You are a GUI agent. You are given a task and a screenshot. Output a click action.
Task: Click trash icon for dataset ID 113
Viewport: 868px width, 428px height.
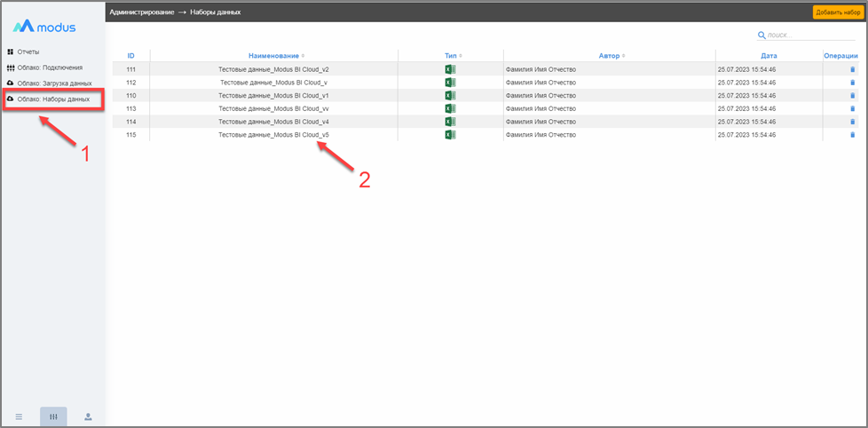[x=852, y=108]
